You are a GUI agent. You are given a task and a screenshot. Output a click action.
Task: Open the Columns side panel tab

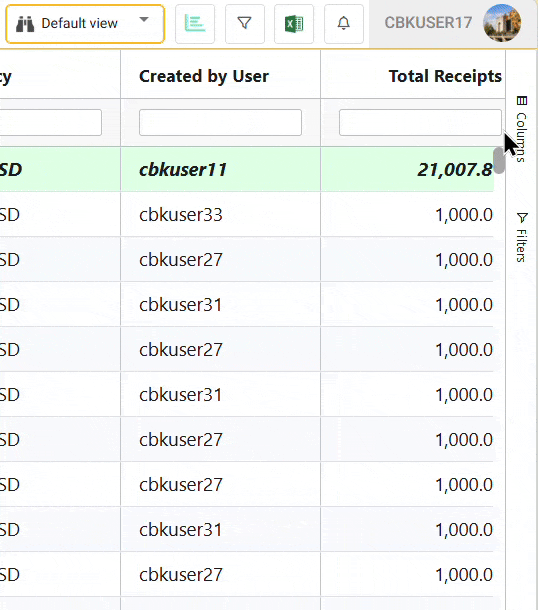[x=522, y=129]
